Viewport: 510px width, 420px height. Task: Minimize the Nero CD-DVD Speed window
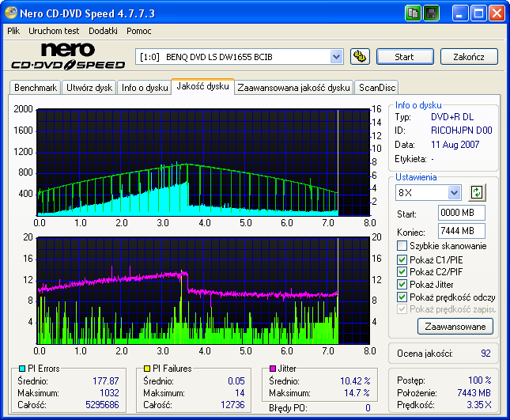(459, 13)
